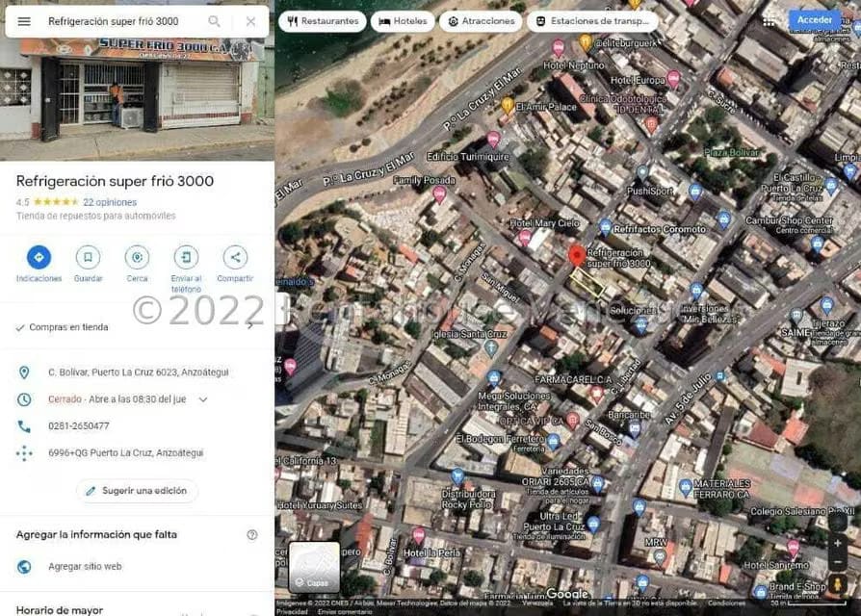Open the 22 opiniones reviews link
The width and height of the screenshot is (861, 616).
(110, 202)
